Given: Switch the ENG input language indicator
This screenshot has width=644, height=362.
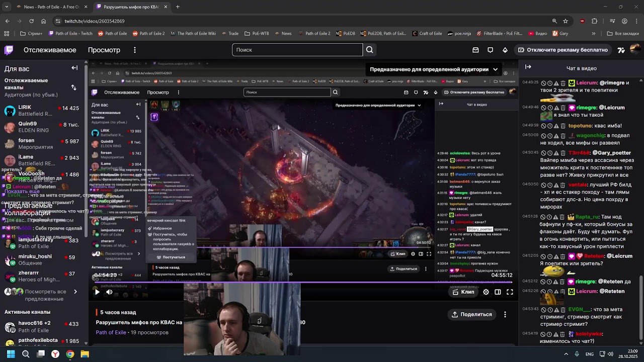Looking at the screenshot, I should [589, 354].
